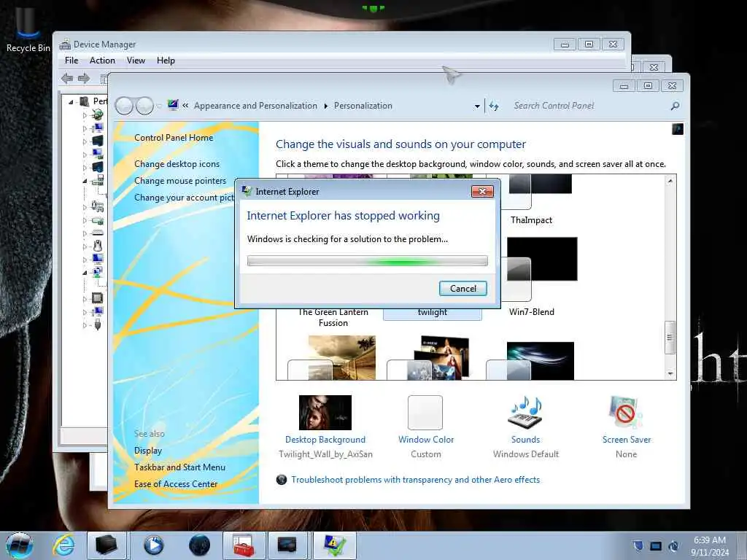The height and width of the screenshot is (560, 747).
Task: Expand the USB category arrow in Device Manager
Action: point(85,324)
